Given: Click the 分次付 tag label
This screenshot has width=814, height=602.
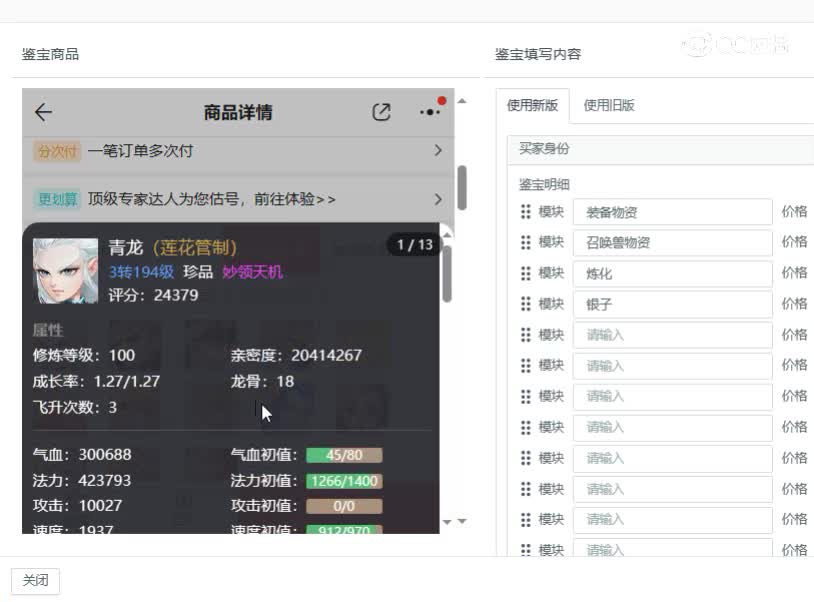Looking at the screenshot, I should click(x=58, y=152).
